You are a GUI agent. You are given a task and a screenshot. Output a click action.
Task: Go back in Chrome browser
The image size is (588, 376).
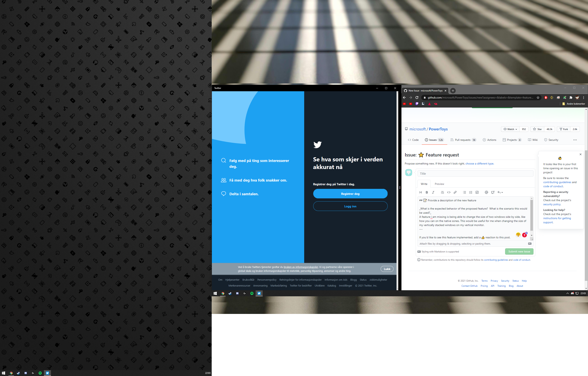(404, 98)
